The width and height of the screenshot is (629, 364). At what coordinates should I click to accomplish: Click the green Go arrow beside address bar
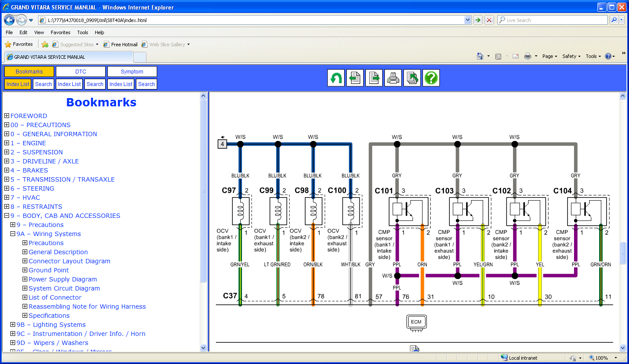478,20
